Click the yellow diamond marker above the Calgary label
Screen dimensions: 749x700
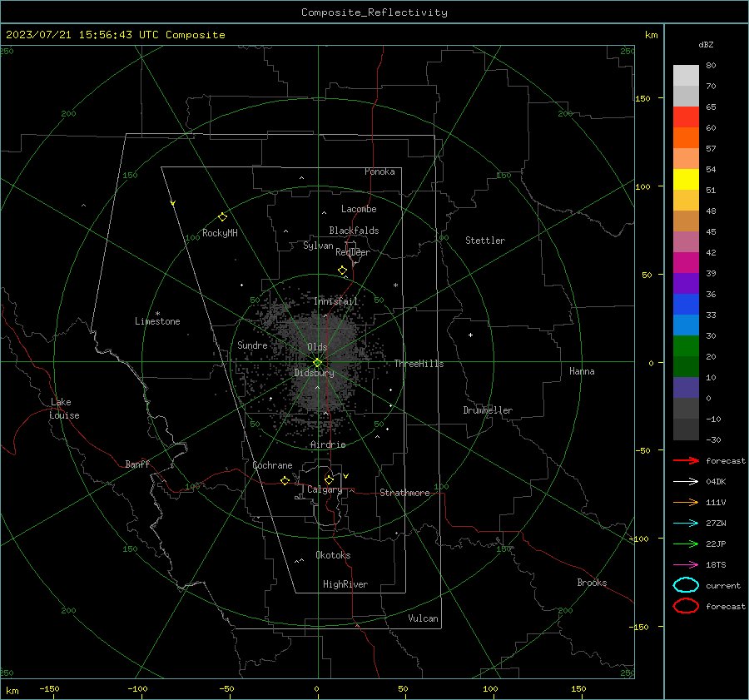point(329,479)
